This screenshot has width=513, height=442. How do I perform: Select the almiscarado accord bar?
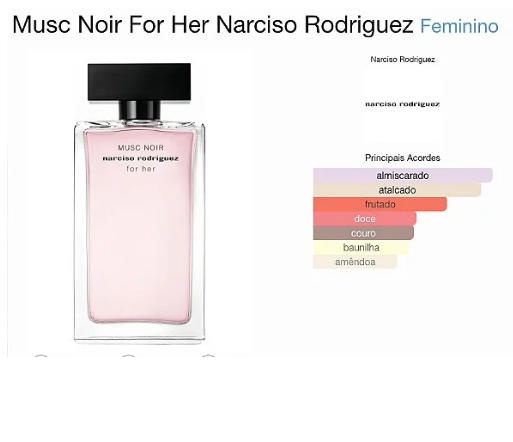[403, 175]
